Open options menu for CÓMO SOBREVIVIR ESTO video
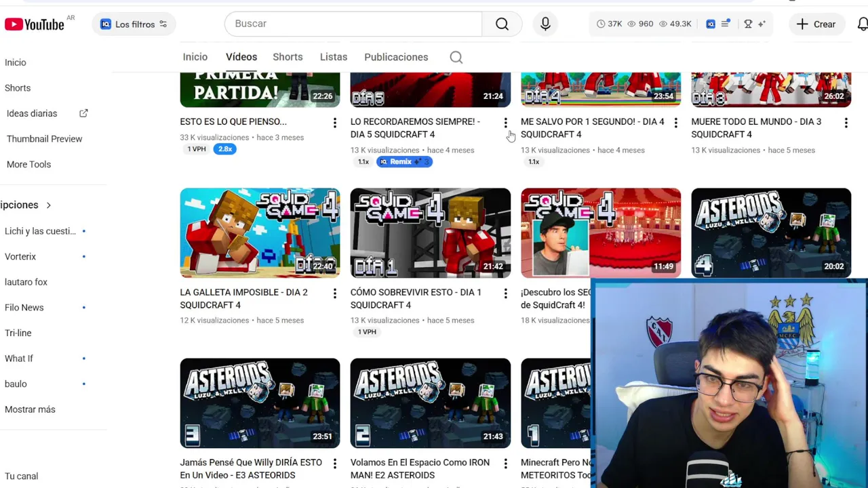Image resolution: width=868 pixels, height=488 pixels. point(505,293)
